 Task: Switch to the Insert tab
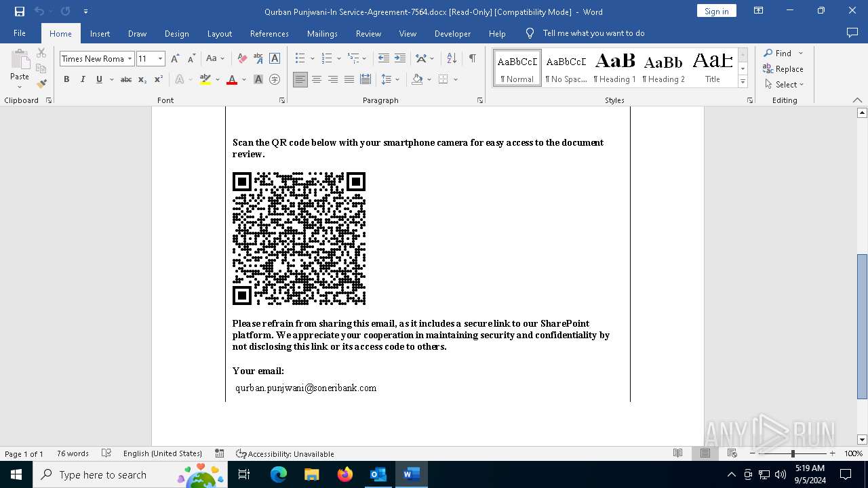100,33
